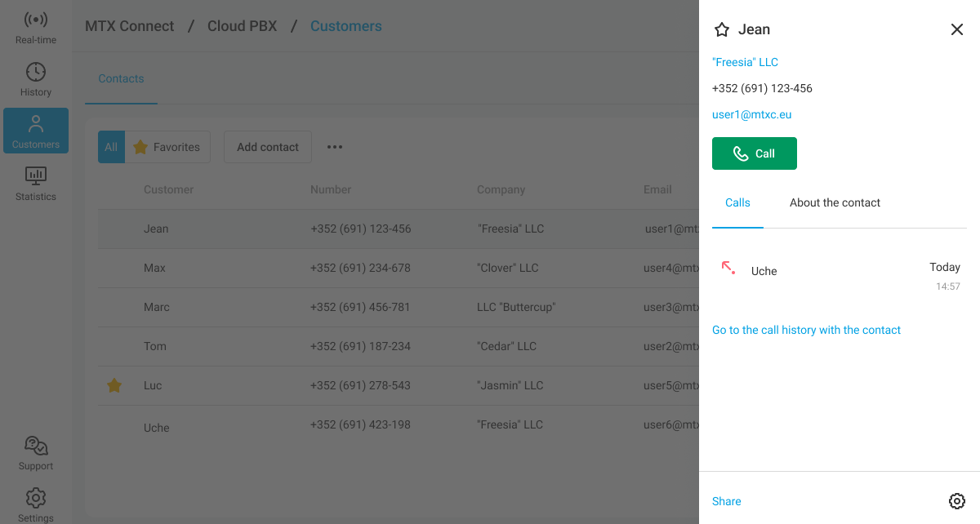
Task: Click the gear icon in Jean's panel
Action: click(x=956, y=501)
